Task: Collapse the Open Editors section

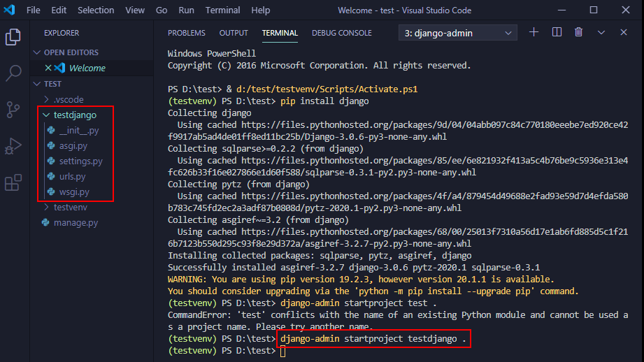Action: [x=37, y=52]
